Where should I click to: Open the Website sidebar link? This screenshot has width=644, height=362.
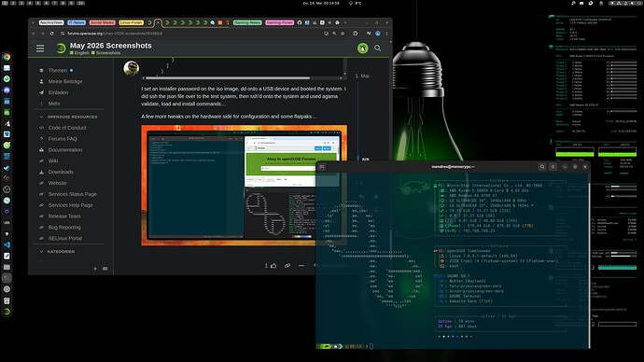click(58, 183)
